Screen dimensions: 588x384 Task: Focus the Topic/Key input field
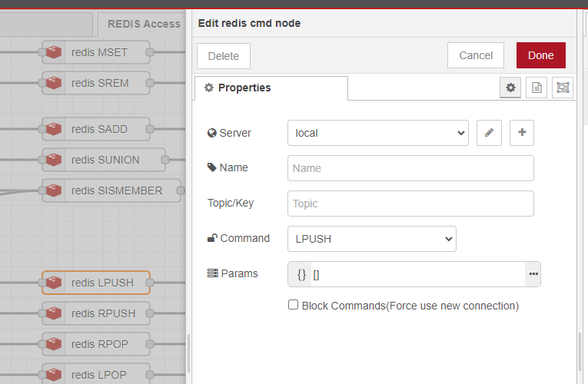tap(410, 204)
